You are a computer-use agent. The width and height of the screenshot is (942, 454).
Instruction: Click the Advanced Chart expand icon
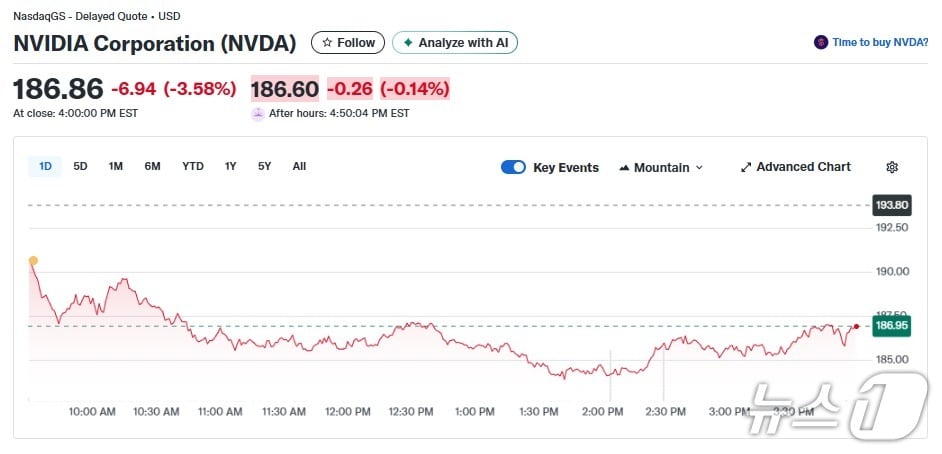click(745, 167)
